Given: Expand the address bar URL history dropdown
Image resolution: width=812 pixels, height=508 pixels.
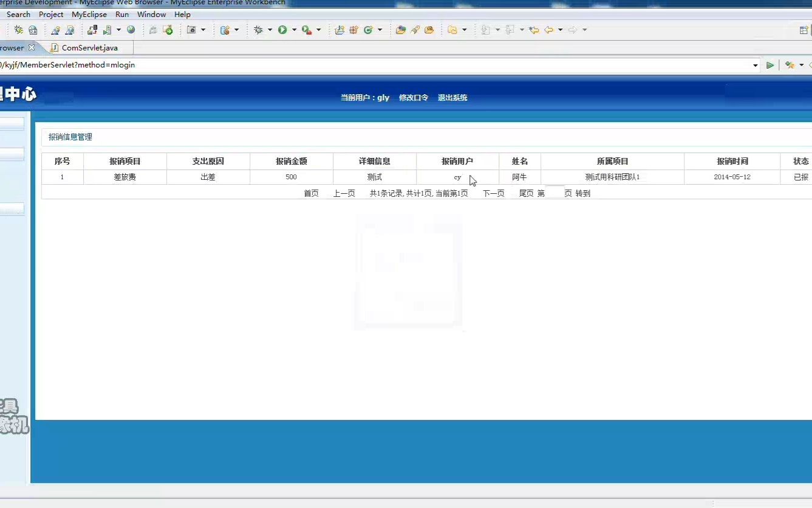Looking at the screenshot, I should pos(756,65).
